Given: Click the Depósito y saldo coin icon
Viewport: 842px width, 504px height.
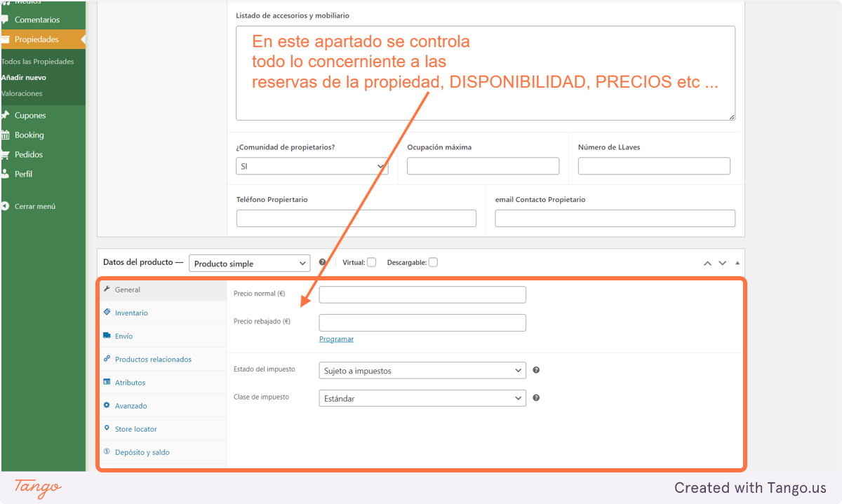Looking at the screenshot, I should [x=107, y=451].
